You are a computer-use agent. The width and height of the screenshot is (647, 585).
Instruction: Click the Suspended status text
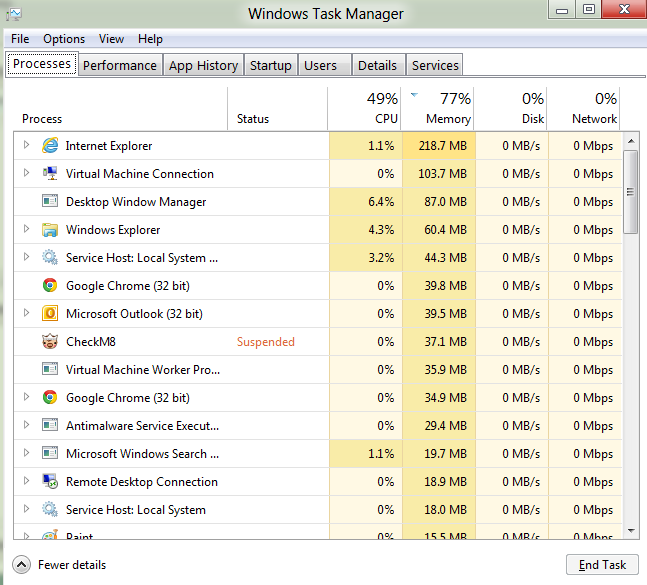tap(266, 342)
